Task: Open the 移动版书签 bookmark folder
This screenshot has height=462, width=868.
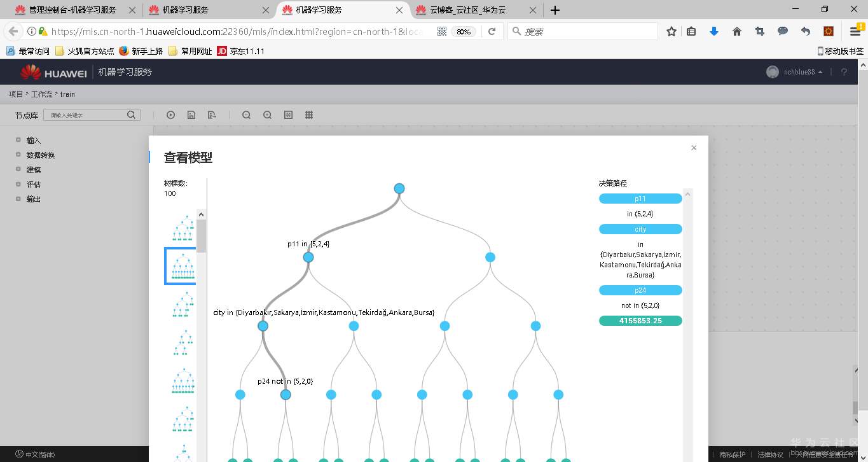Action: (x=841, y=51)
